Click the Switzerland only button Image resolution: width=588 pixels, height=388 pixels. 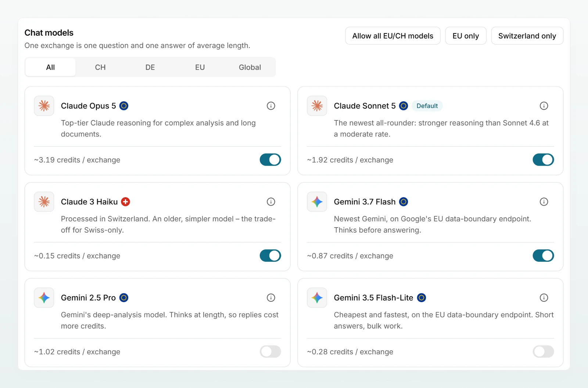527,36
